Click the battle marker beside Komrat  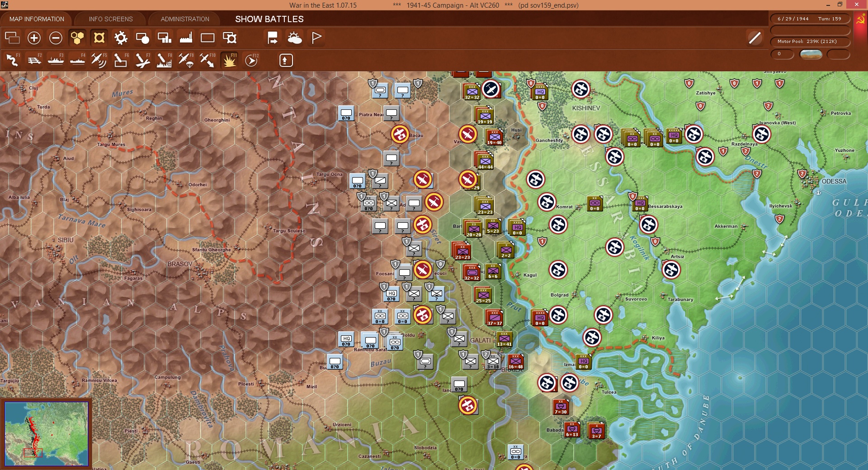547,202
